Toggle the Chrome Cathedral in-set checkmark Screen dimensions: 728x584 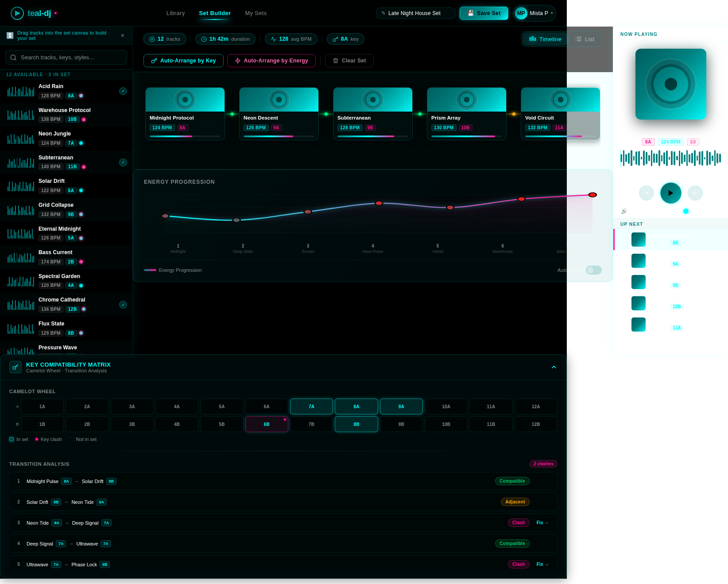123,305
